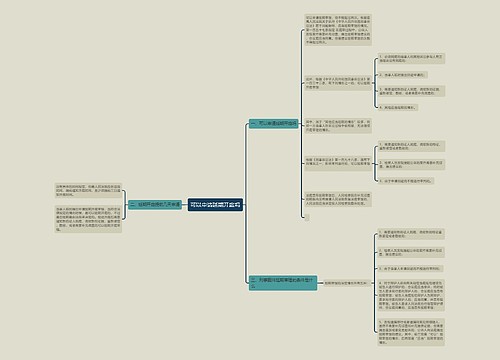Select teal branch 一、可以申请延期开庭吗
This screenshot has height=360, width=500.
click(x=273, y=124)
